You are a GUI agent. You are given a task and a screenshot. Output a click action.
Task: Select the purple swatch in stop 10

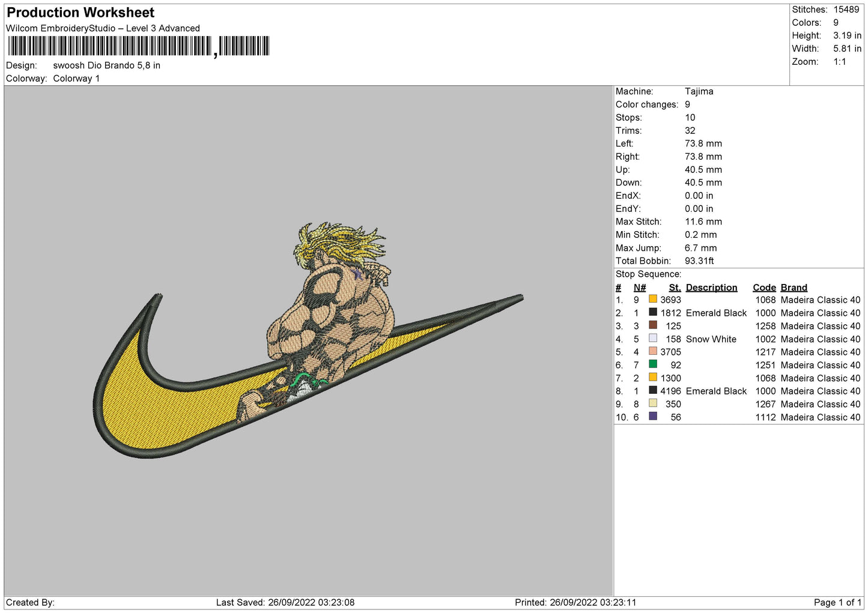652,416
